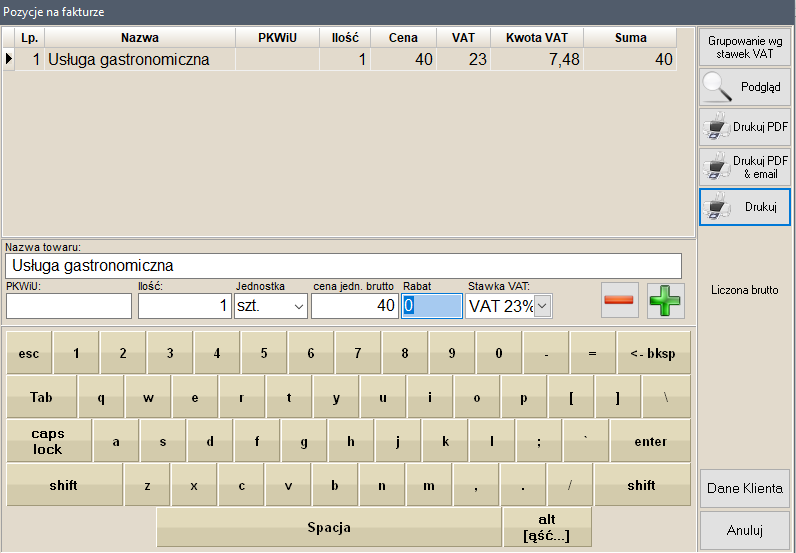Click the Tab key on virtual keyboard

(41, 398)
